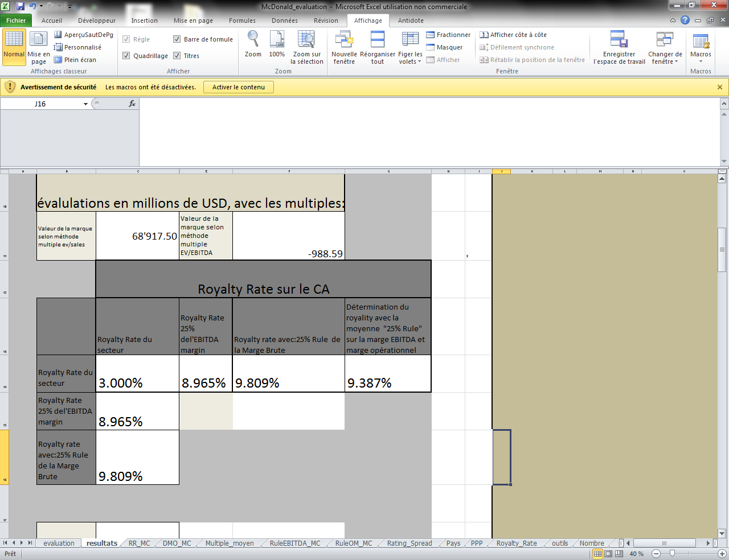Open the Accueil ribbon tab

[x=52, y=20]
